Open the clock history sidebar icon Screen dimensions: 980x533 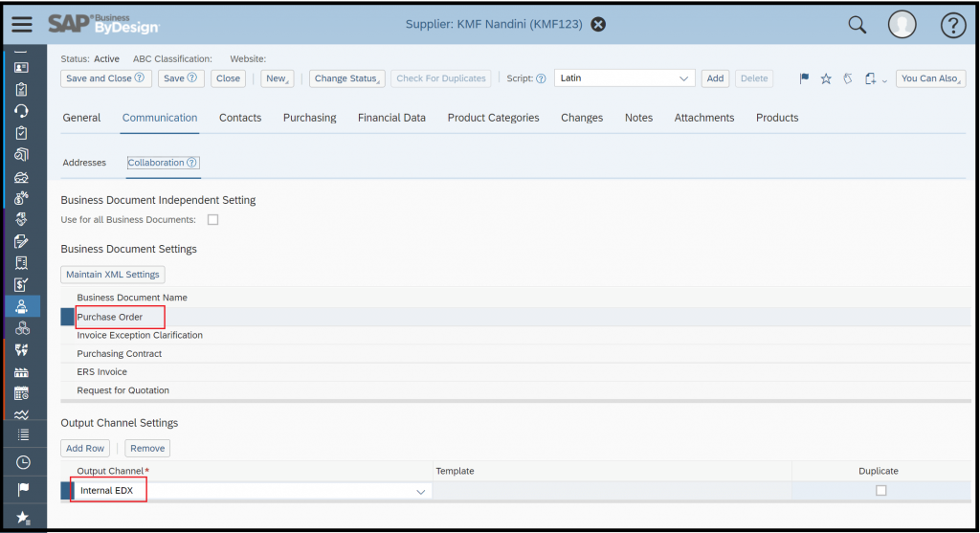click(23, 462)
